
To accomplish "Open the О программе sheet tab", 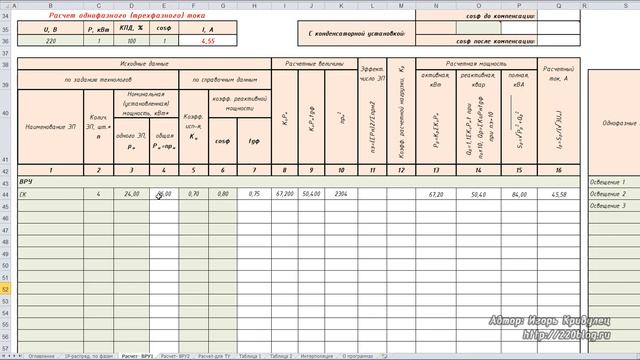I will pos(357,356).
